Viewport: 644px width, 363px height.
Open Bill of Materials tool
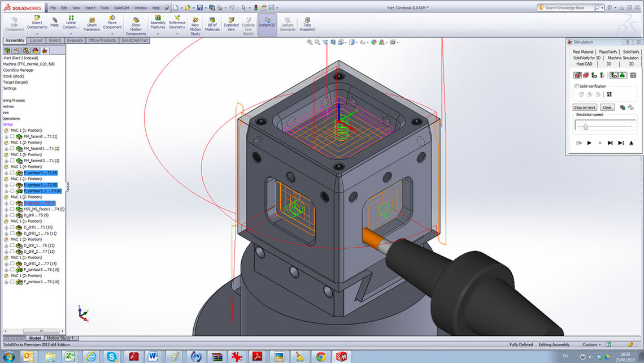pyautogui.click(x=212, y=24)
